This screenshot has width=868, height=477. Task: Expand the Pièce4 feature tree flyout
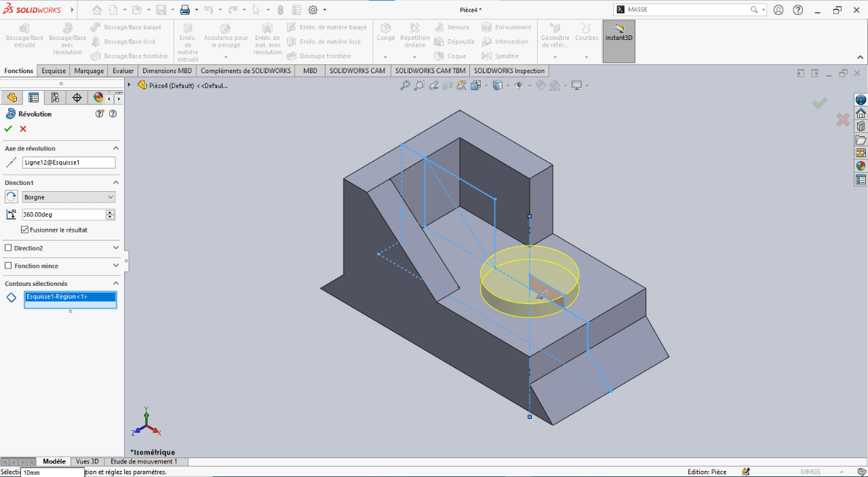129,85
